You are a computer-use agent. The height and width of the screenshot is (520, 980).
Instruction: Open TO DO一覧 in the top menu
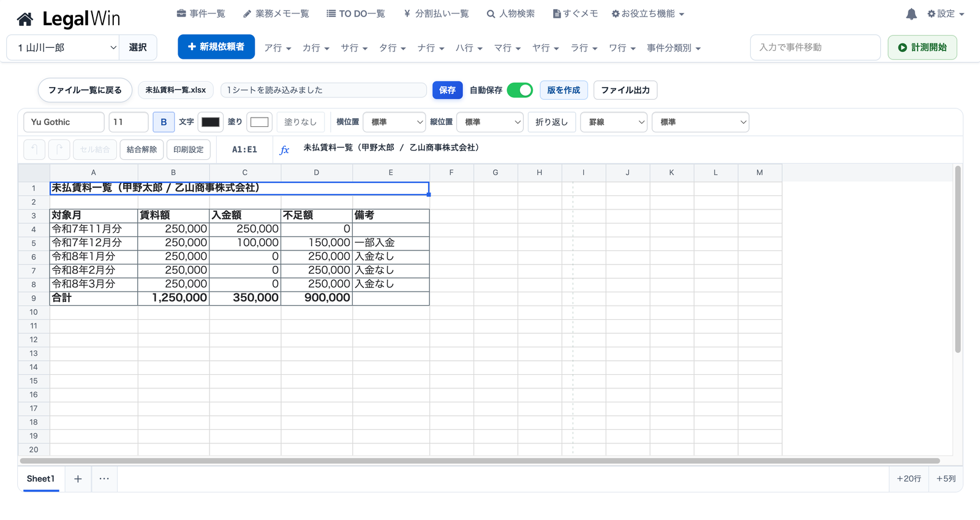pos(356,13)
